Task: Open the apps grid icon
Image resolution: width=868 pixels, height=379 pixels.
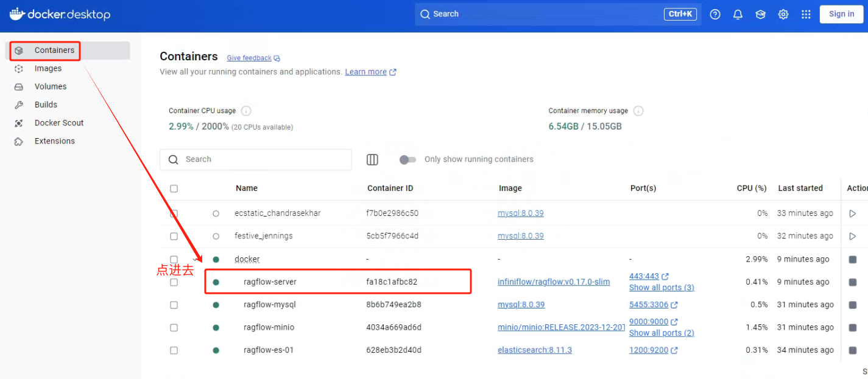Action: click(x=806, y=14)
